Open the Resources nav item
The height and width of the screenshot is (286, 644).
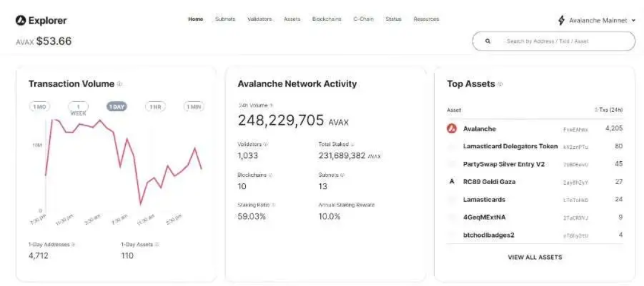pos(426,19)
